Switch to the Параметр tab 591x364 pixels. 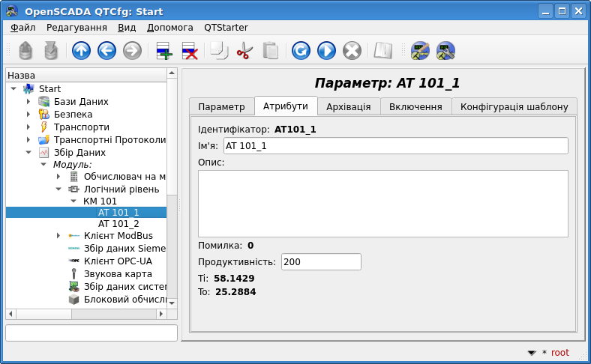[221, 107]
